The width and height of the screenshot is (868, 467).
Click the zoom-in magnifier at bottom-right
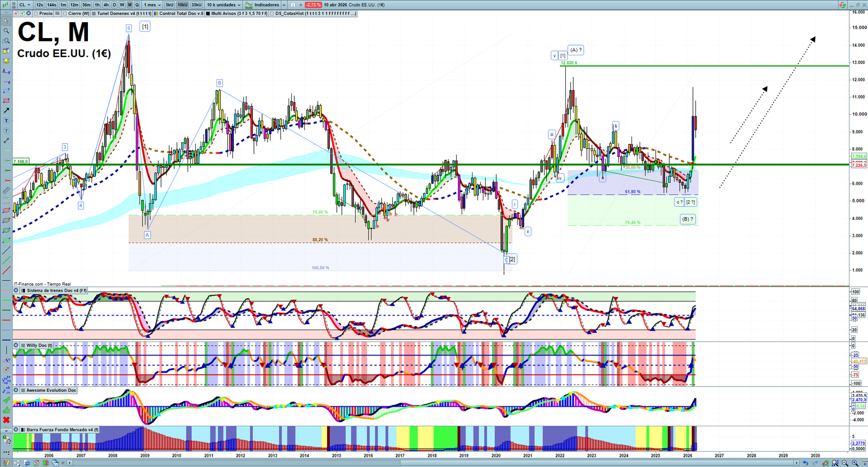click(855, 463)
